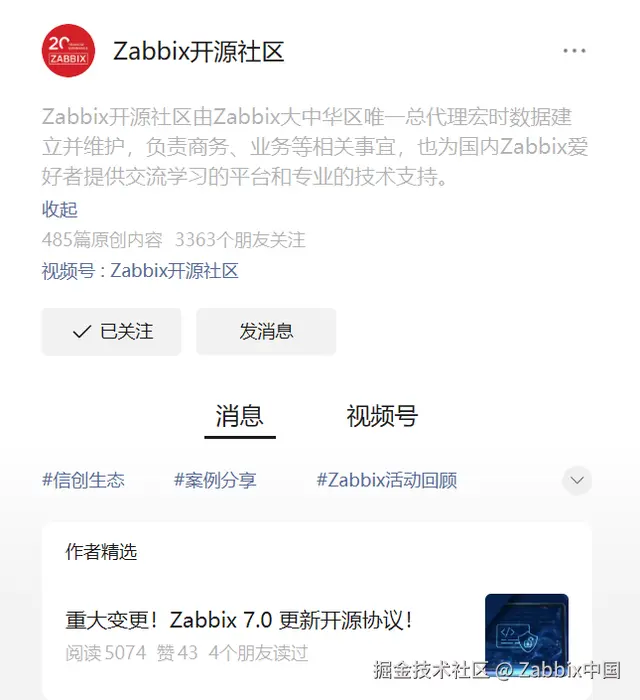Click the 485篇原创内容 count
Image resolution: width=640 pixels, height=700 pixels.
pyautogui.click(x=102, y=240)
